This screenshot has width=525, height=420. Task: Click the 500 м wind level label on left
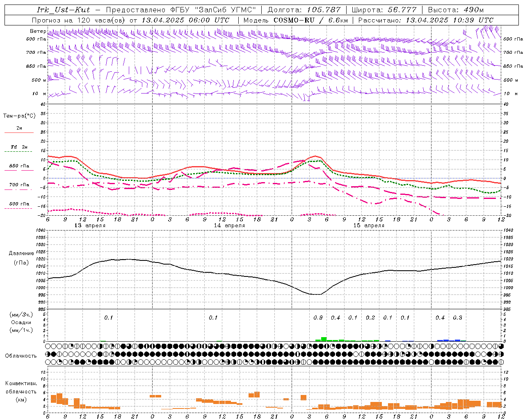pos(39,80)
